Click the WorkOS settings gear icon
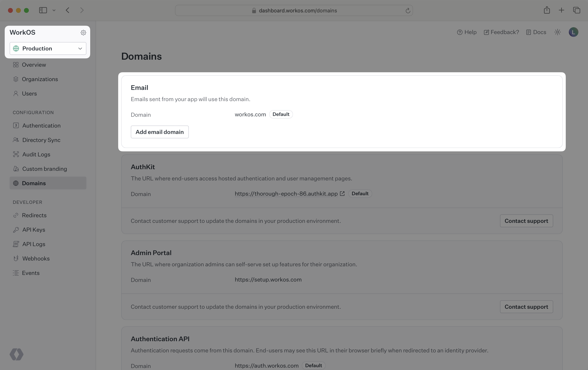 [83, 32]
